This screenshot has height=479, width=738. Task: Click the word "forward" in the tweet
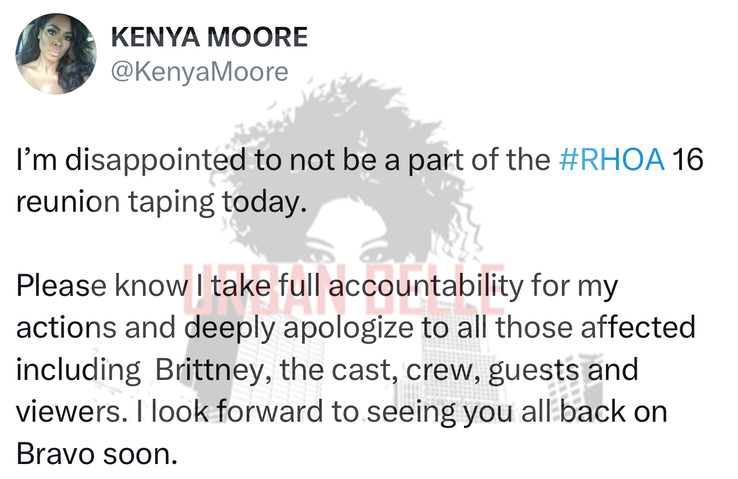270,411
